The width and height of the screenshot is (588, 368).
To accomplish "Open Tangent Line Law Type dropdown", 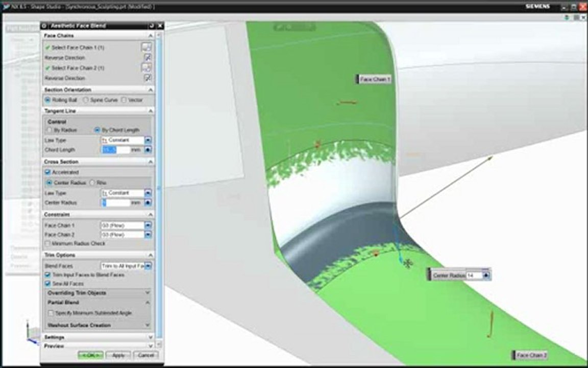I will click(148, 140).
